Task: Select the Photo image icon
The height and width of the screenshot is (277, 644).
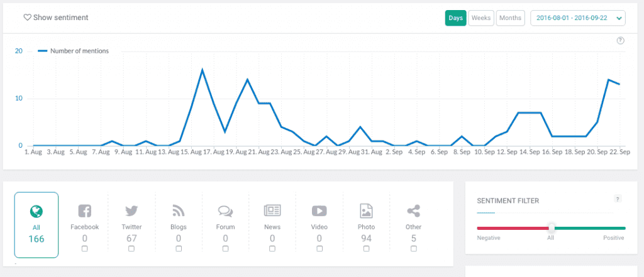Action: (x=367, y=211)
